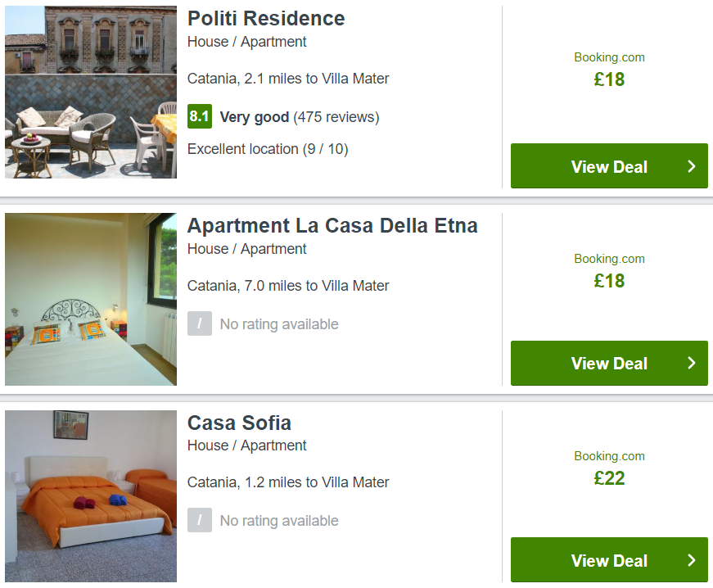Click the chevron arrow on Politi Residence View Deal
Image resolution: width=713 pixels, height=588 pixels.
pos(692,166)
